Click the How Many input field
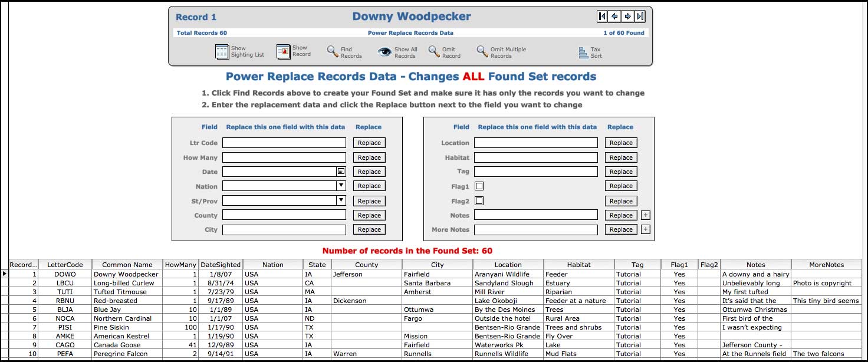Screen dimensions: 868x362 pos(284,157)
